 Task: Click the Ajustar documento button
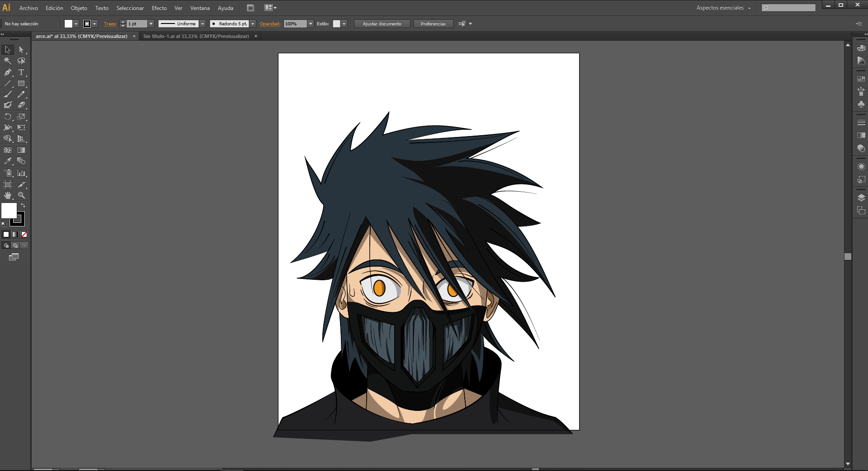tap(382, 24)
